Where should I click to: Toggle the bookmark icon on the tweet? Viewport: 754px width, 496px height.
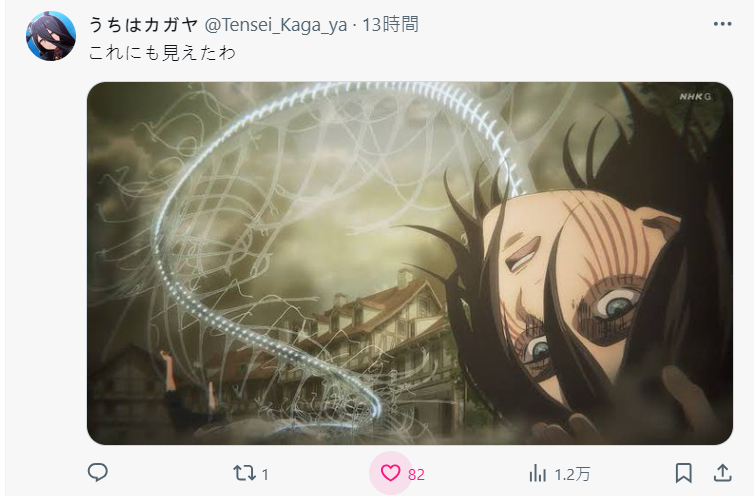point(683,473)
